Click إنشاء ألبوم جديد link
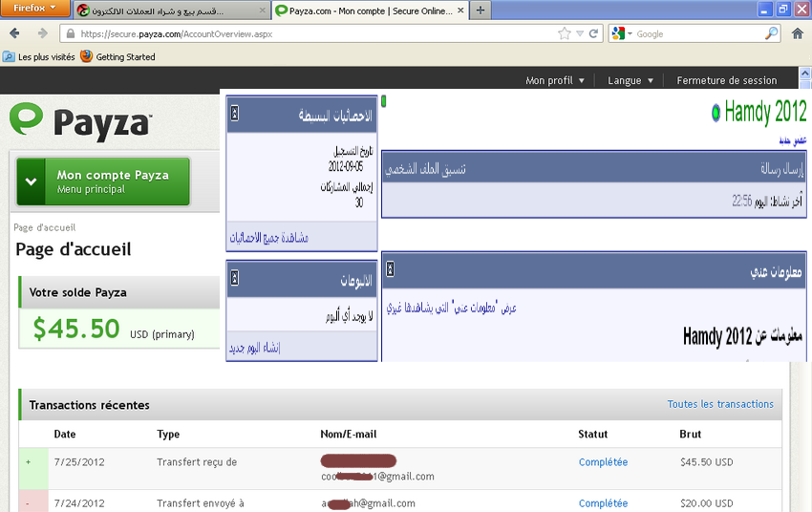Viewport: 812px width, 512px height. tap(254, 348)
